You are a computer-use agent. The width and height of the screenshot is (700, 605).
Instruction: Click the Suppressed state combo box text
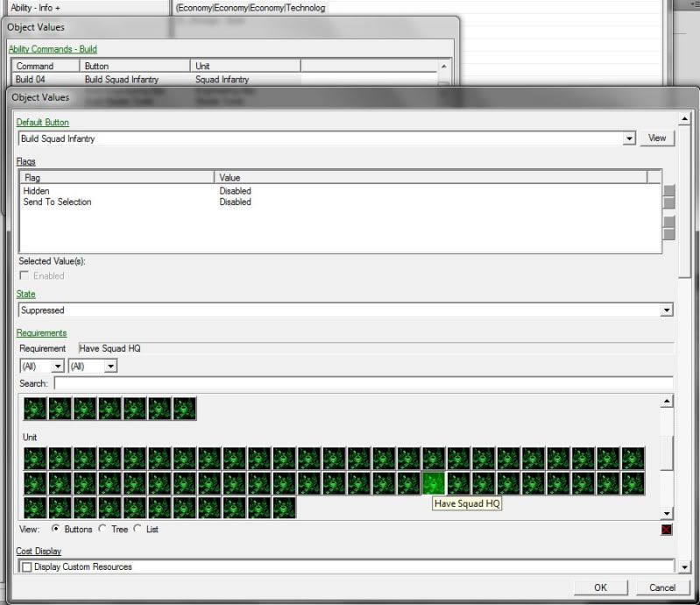pyautogui.click(x=42, y=310)
